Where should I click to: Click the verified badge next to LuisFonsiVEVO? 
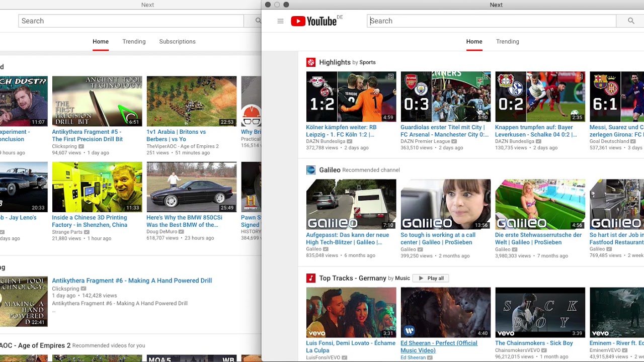coord(345,357)
